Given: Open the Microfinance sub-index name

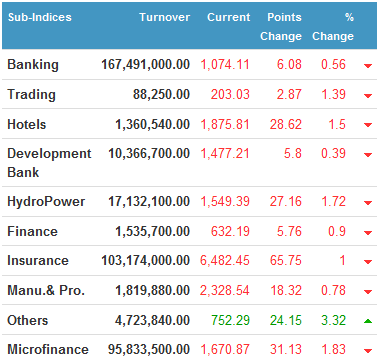Looking at the screenshot, I should point(48,349).
